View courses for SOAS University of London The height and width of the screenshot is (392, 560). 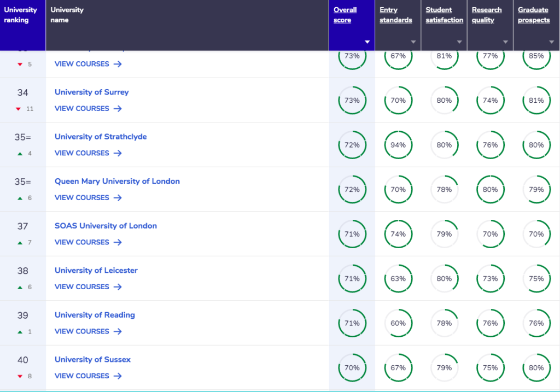(x=88, y=242)
